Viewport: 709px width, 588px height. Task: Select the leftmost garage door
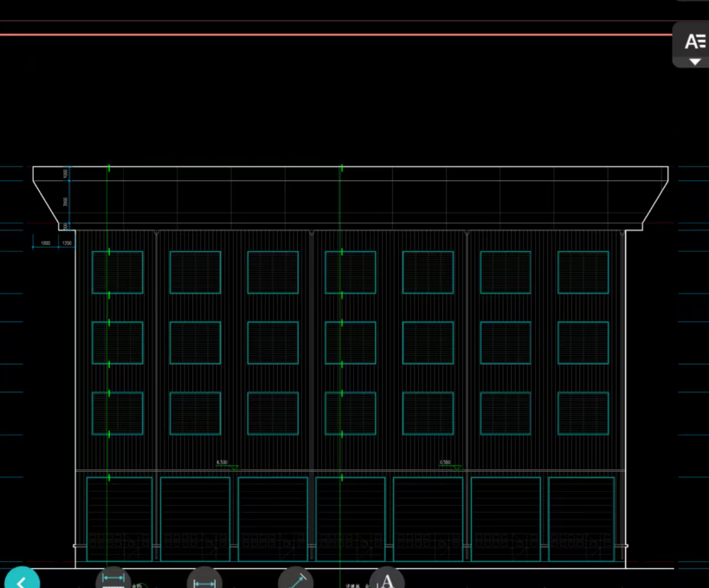(x=119, y=518)
